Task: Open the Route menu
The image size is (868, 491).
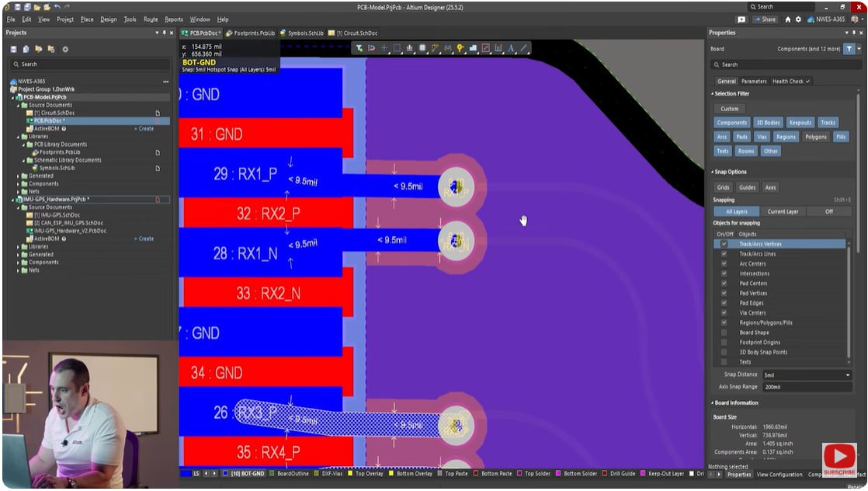Action: click(151, 19)
